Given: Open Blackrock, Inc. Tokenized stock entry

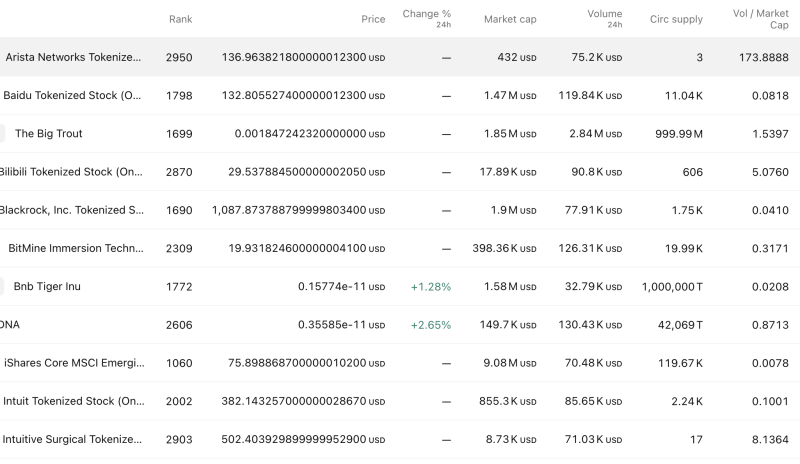Looking at the screenshot, I should [x=71, y=210].
